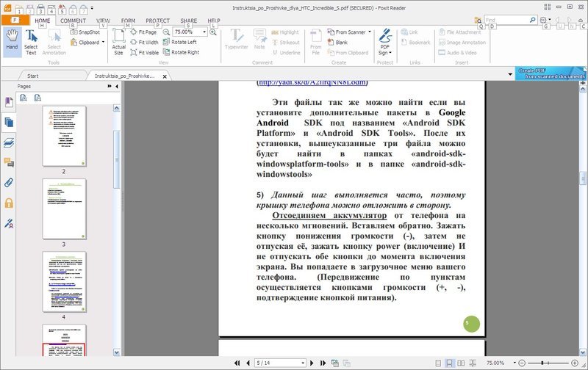Switch to the COMMENT ribbon tab
588x370 pixels.
(73, 21)
